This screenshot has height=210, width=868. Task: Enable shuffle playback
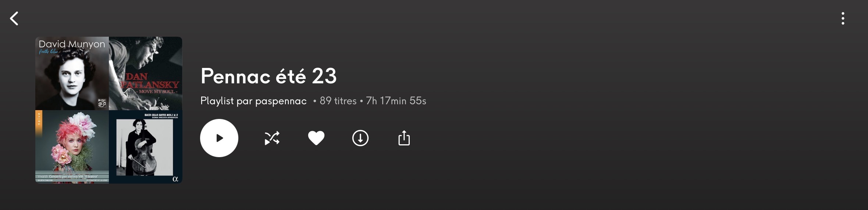(272, 138)
